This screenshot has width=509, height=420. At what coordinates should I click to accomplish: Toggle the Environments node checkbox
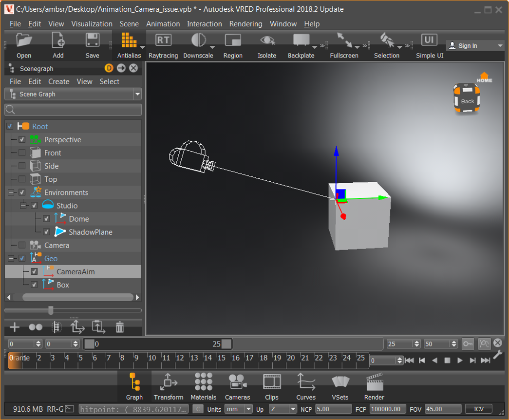[22, 192]
